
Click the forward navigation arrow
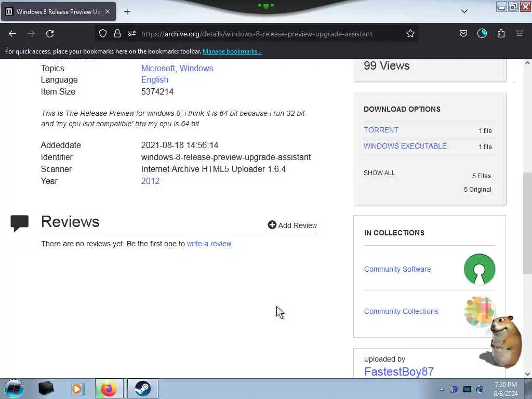click(x=31, y=34)
